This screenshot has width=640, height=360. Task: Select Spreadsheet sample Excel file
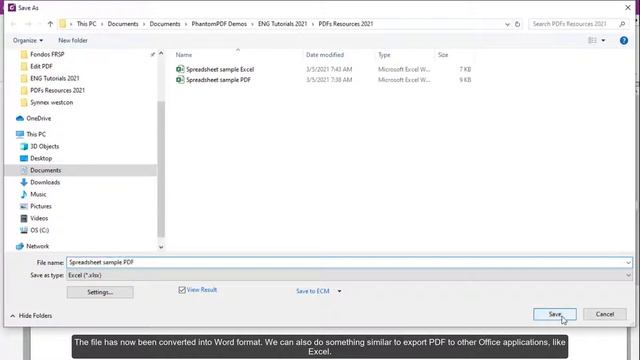pyautogui.click(x=220, y=69)
